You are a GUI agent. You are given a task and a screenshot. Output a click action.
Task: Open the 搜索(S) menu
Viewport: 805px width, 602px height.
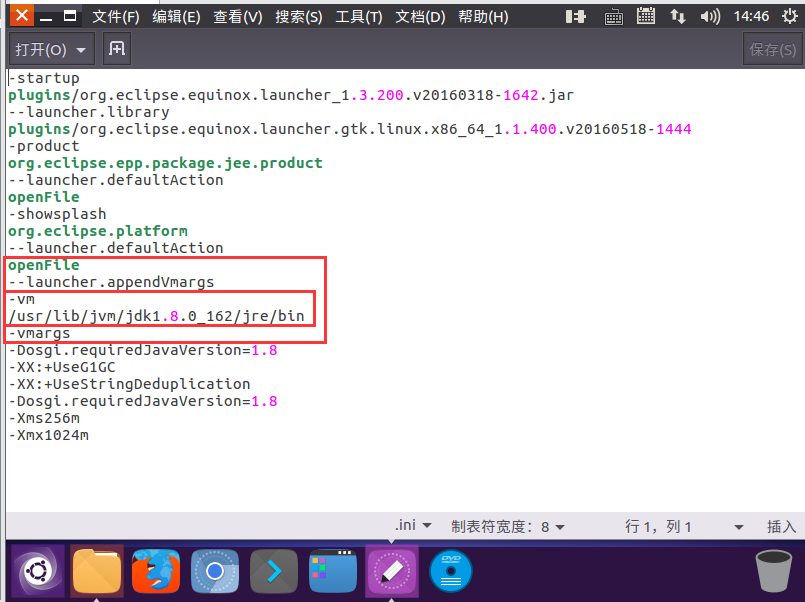(x=298, y=17)
